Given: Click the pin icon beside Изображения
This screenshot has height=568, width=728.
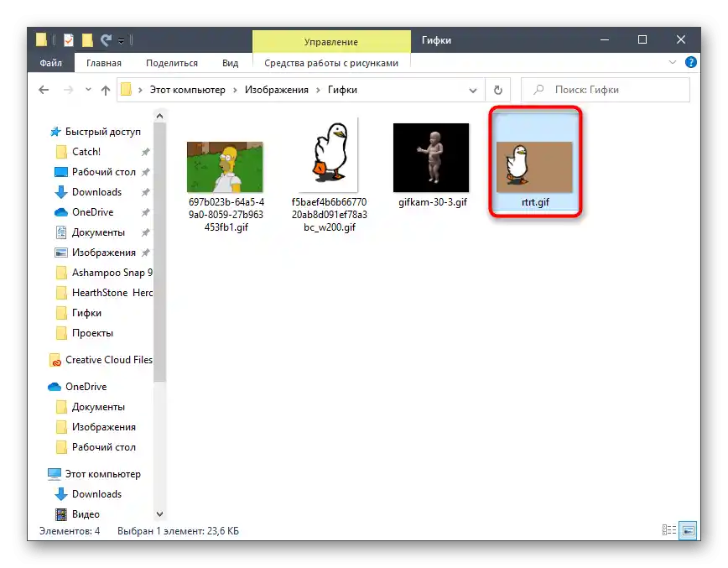Looking at the screenshot, I should point(145,253).
